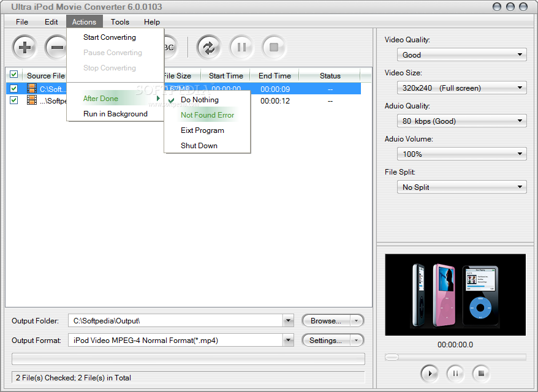Click the Remove file minus icon
538x392 pixels.
56,47
